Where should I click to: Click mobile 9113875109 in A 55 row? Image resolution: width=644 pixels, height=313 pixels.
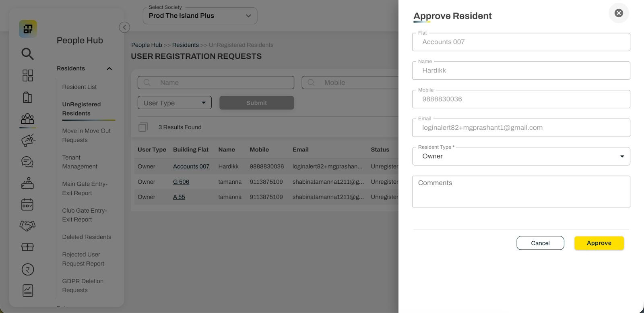point(266,197)
